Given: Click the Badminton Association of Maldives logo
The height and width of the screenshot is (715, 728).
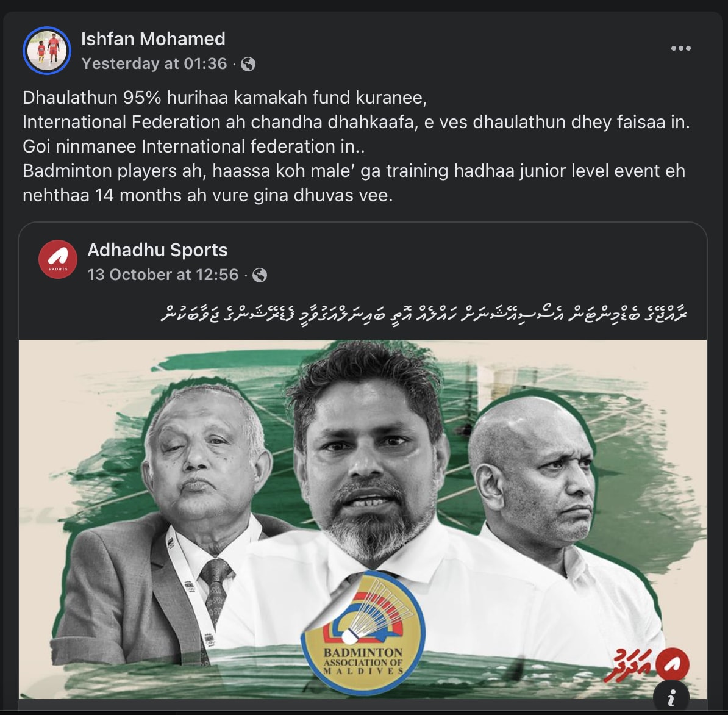Looking at the screenshot, I should [363, 633].
